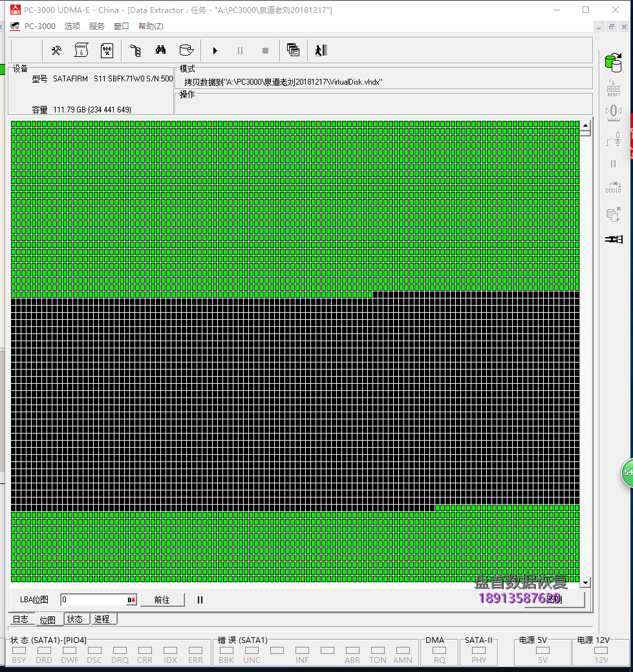Open the PC-3000 menu
Screen dimensions: 633x672
click(40, 26)
